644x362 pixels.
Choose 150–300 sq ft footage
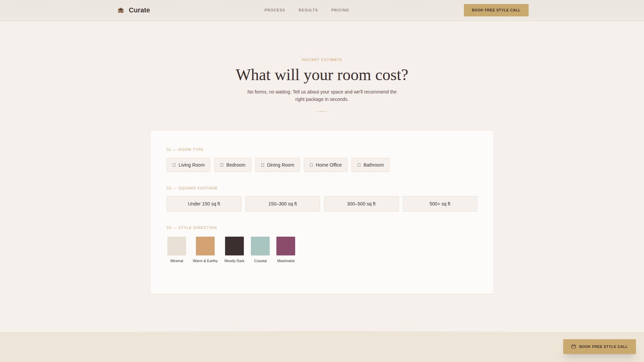tap(282, 203)
